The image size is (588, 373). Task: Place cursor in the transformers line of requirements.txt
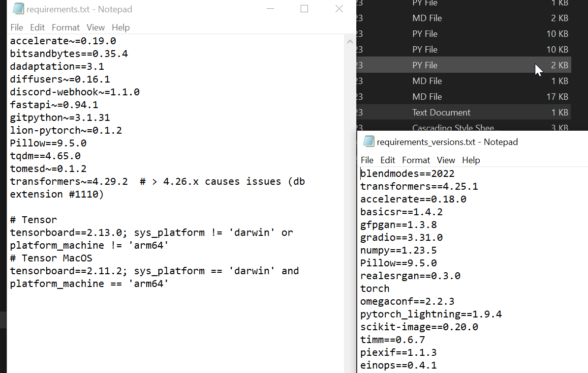[x=74, y=181]
